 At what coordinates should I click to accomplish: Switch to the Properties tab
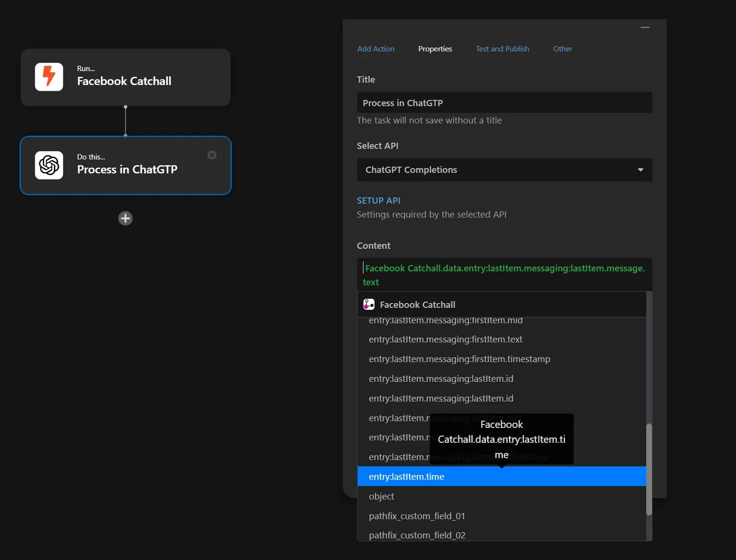(435, 49)
